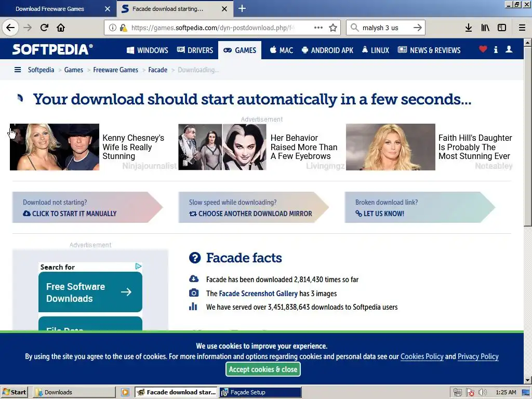Screen dimensions: 532x399
Task: Open the Android APK section
Action: (327, 50)
